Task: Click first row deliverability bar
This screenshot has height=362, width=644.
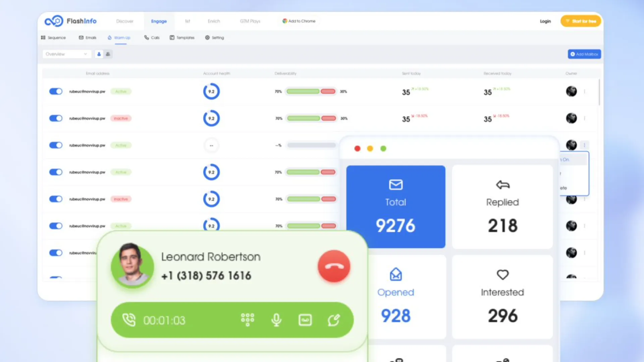Action: click(311, 92)
